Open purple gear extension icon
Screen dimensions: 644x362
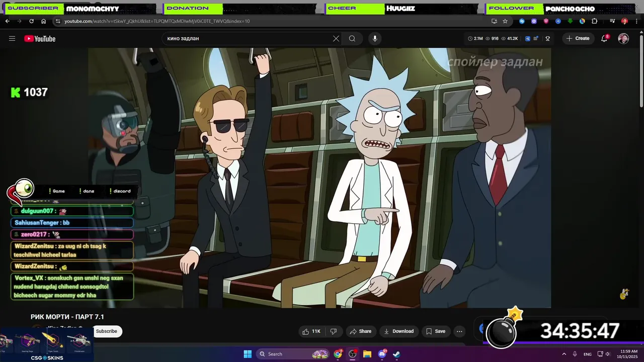click(534, 21)
